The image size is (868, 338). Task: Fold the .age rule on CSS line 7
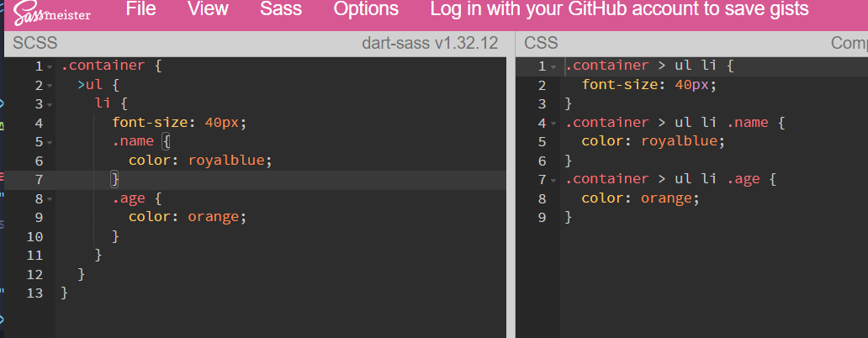[x=553, y=180]
